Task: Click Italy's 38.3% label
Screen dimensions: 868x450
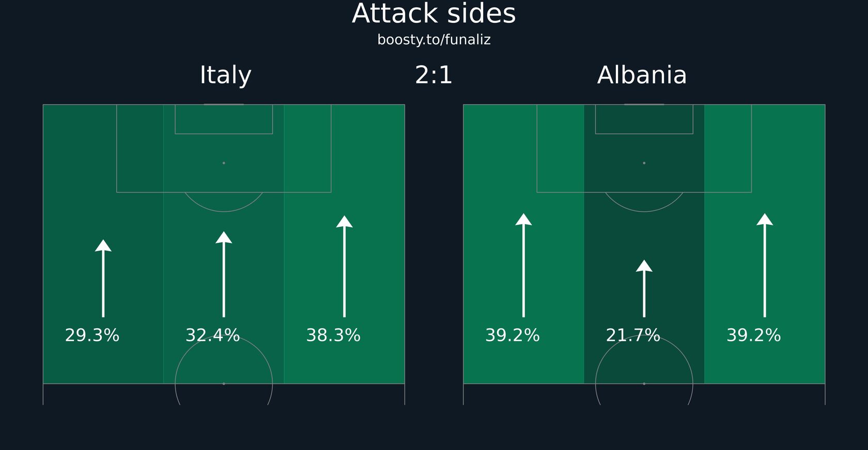Action: (x=333, y=335)
